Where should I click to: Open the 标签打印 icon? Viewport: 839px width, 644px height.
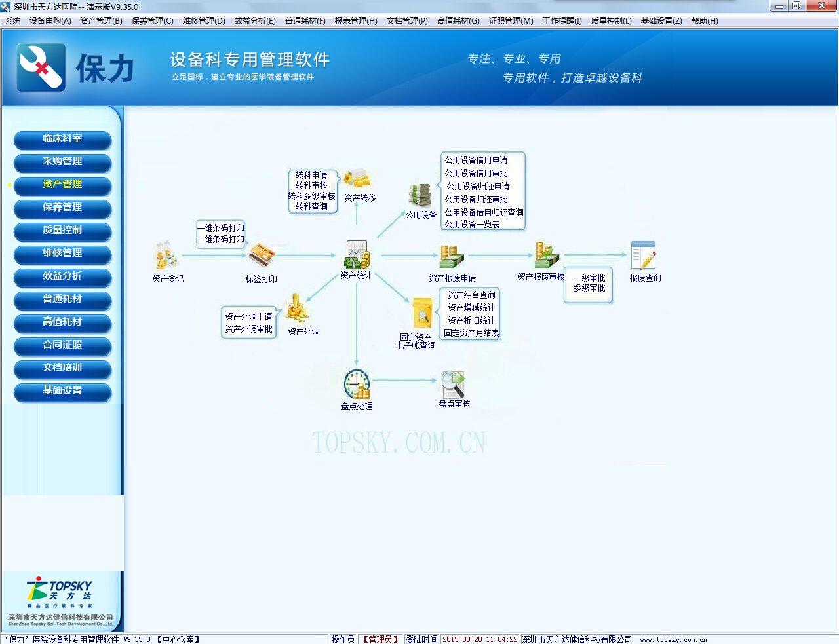(262, 255)
